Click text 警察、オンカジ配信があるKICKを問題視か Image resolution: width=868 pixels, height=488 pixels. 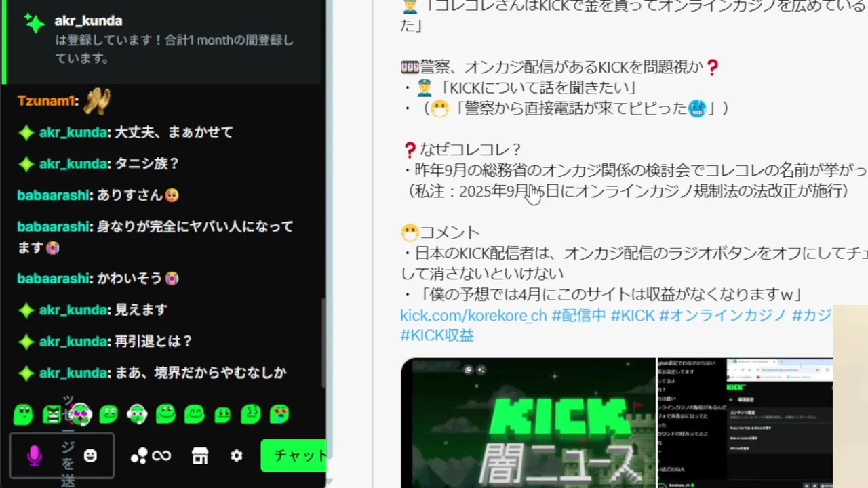(x=561, y=67)
